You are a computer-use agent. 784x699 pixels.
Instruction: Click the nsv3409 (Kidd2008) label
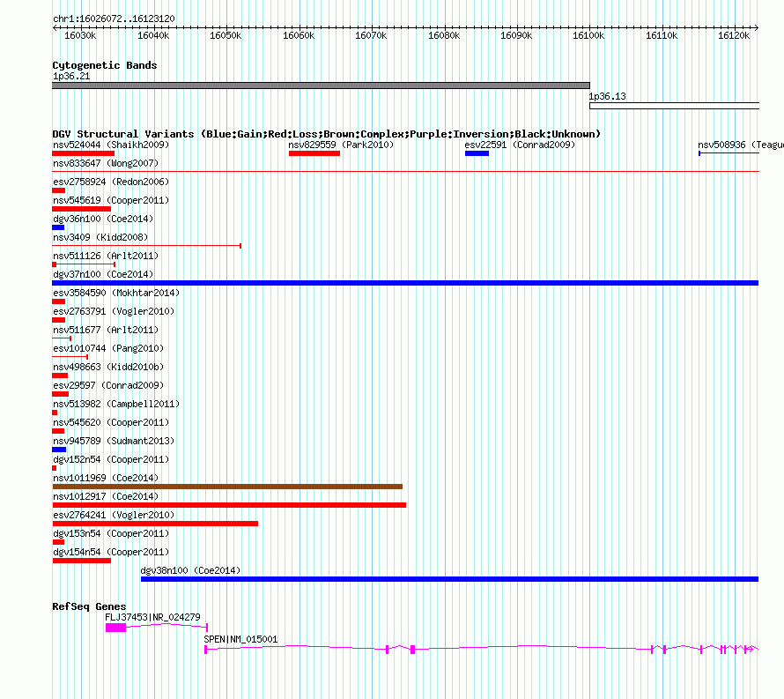point(100,237)
